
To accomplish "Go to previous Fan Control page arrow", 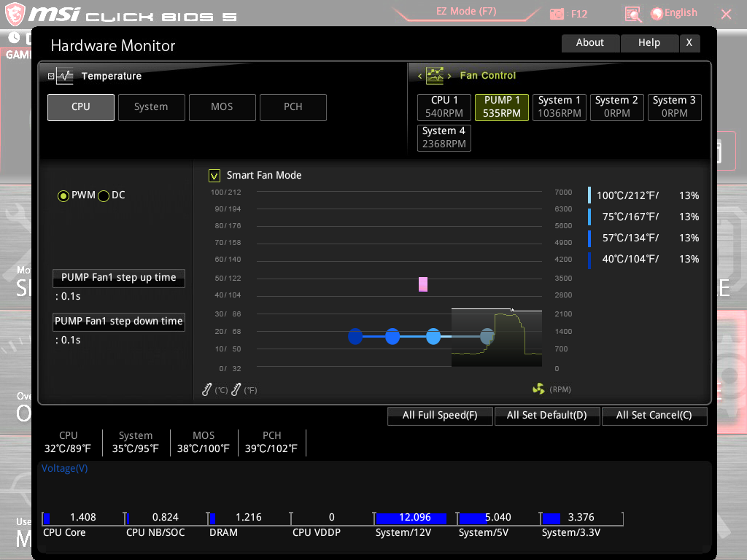I will [419, 76].
